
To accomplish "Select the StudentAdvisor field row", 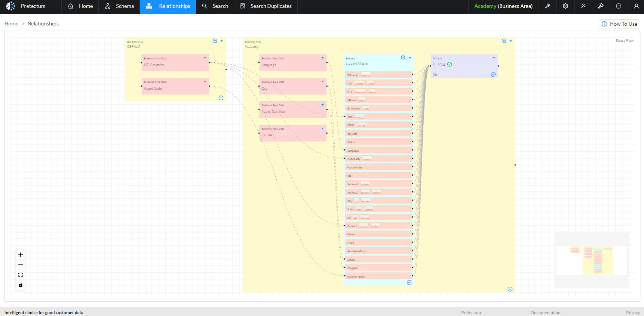I will [378, 276].
